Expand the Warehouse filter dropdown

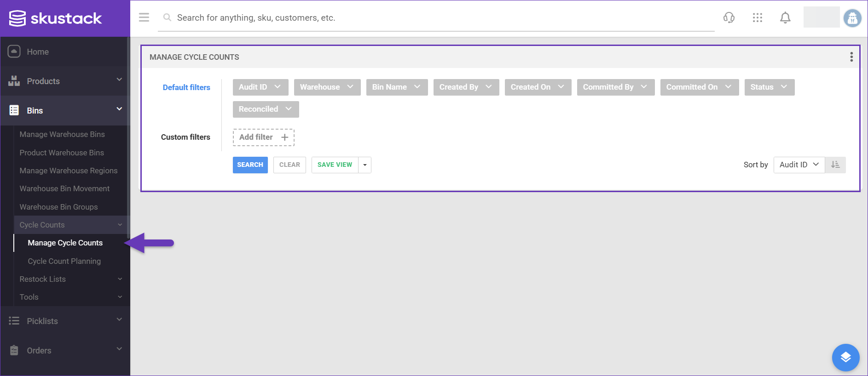(327, 87)
